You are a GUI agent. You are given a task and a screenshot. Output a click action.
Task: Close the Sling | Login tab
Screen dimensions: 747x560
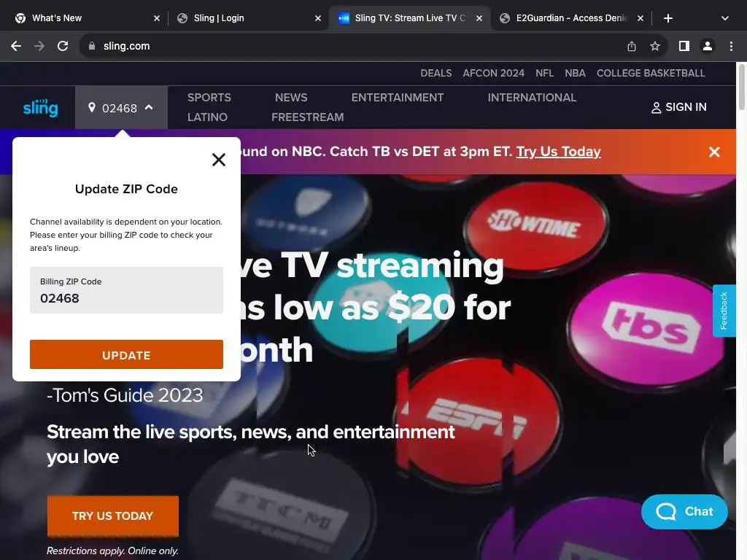(x=318, y=18)
